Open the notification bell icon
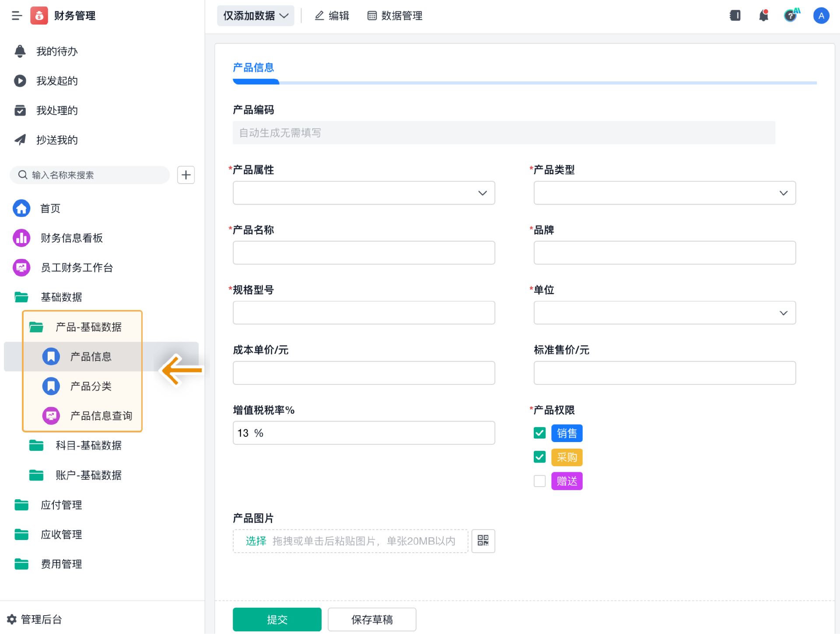 click(763, 16)
